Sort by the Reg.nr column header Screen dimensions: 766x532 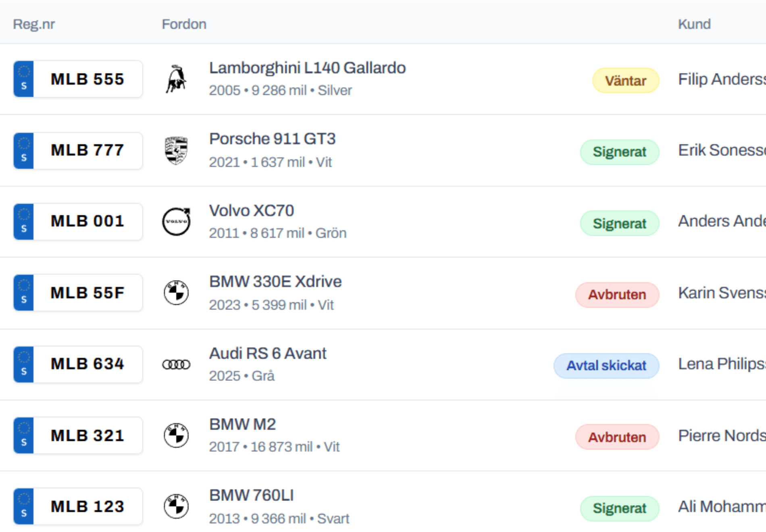(34, 24)
